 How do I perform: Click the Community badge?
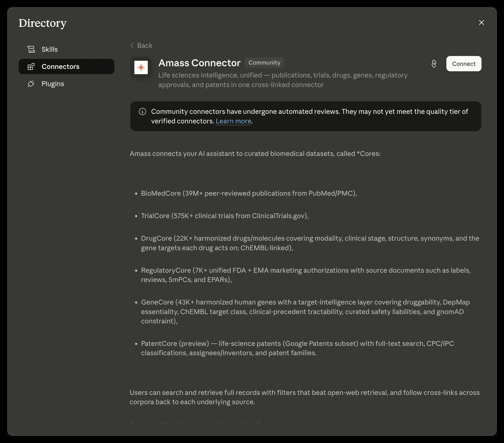pos(264,63)
